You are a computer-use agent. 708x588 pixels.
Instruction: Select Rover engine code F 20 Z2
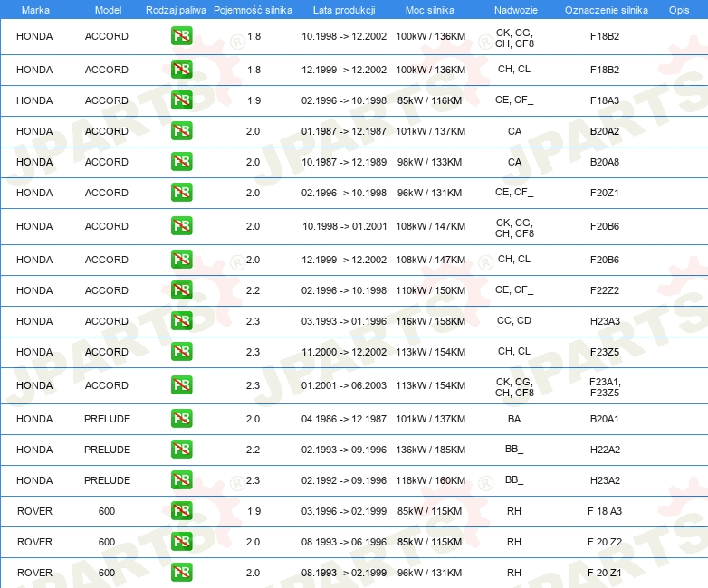coord(605,542)
